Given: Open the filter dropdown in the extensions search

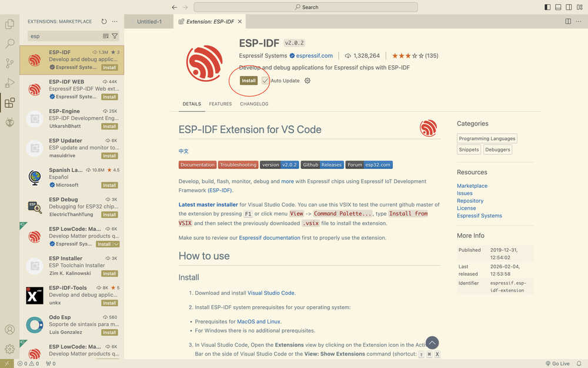Looking at the screenshot, I should coord(115,36).
